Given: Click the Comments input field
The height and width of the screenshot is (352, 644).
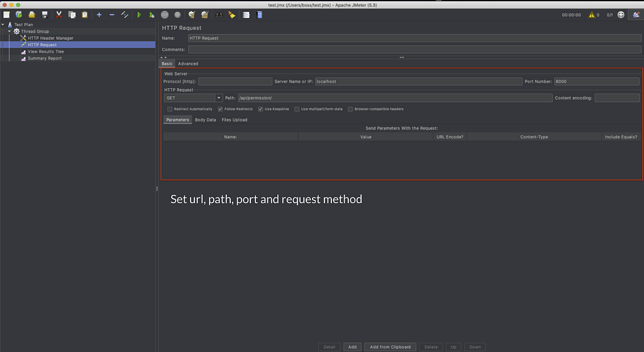Looking at the screenshot, I should [x=414, y=50].
